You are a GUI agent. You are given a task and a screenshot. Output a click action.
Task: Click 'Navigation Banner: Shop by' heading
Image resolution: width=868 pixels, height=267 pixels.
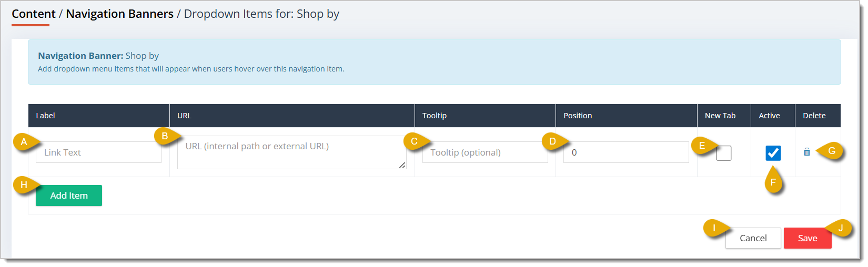[x=98, y=56]
